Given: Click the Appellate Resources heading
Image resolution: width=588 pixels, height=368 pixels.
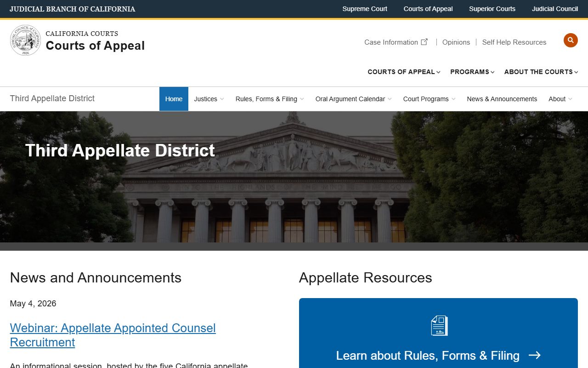Looking at the screenshot, I should [x=365, y=277].
